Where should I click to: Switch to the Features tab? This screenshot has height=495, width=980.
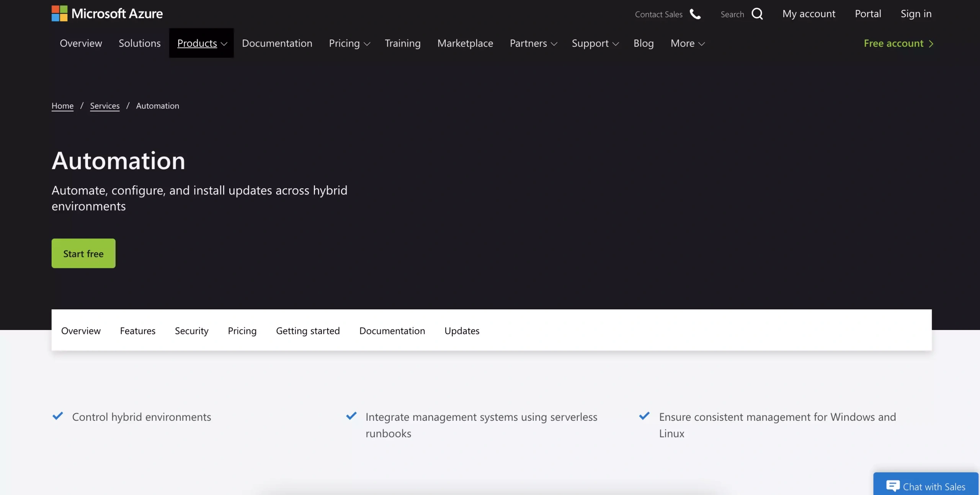137,330
